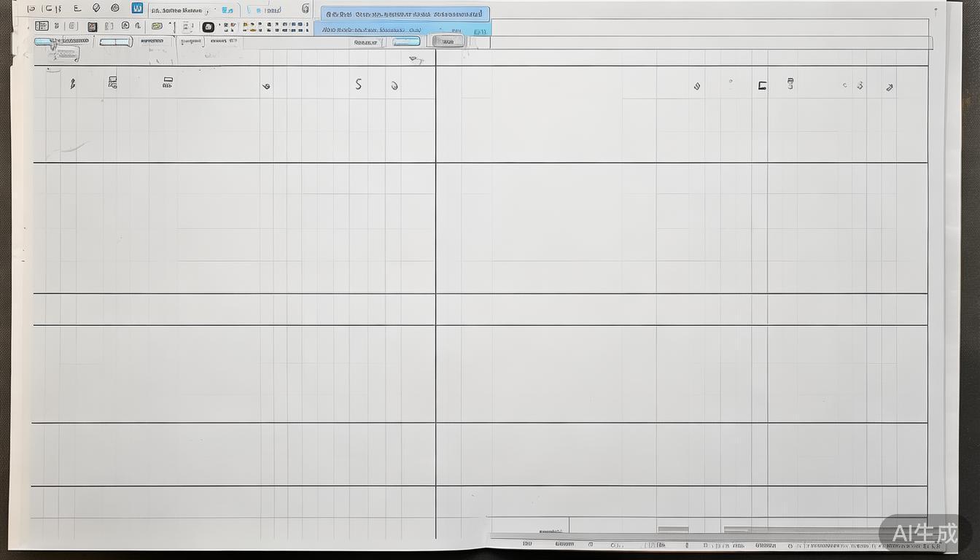980x560 pixels.
Task: Click the pen-shaped icon in top toolbar
Action: (x=96, y=8)
